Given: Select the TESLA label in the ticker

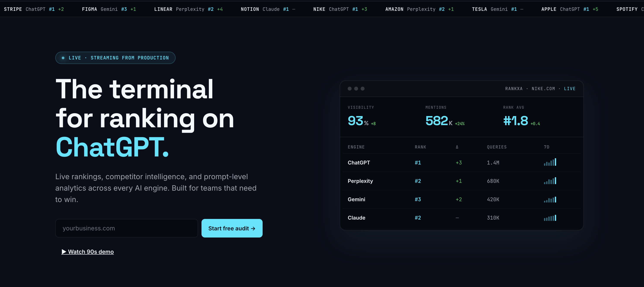Looking at the screenshot, I should point(479,9).
